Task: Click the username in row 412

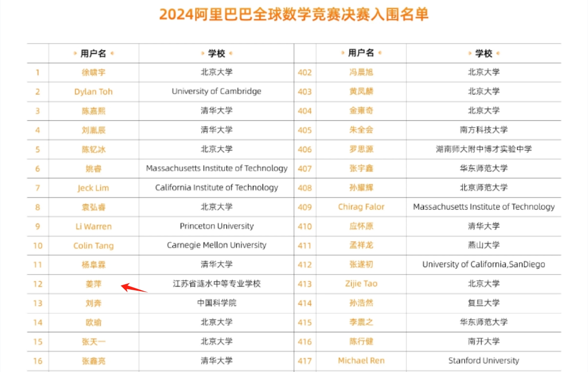Action: (361, 265)
